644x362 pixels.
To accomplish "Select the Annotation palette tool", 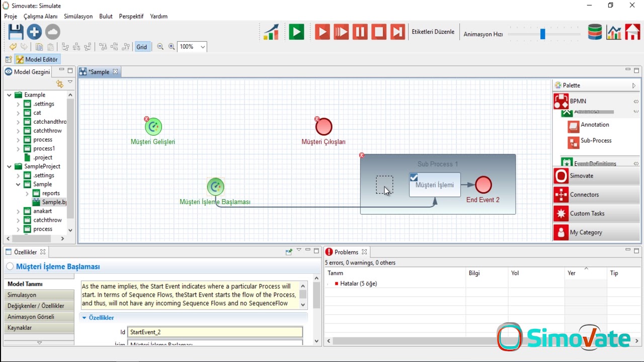I will 589,126.
